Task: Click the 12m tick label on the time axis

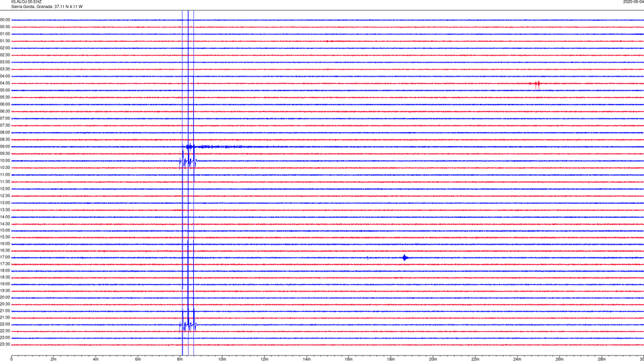Action: pos(264,359)
